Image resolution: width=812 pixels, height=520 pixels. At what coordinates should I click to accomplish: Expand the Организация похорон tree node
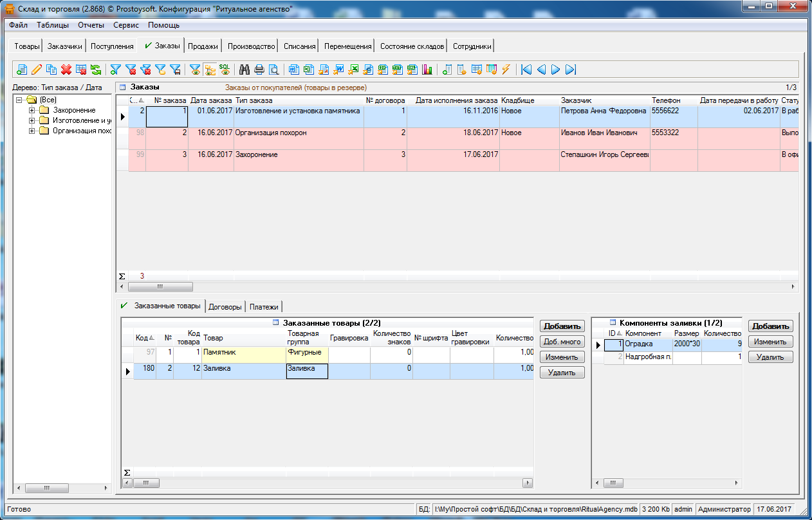[32, 131]
